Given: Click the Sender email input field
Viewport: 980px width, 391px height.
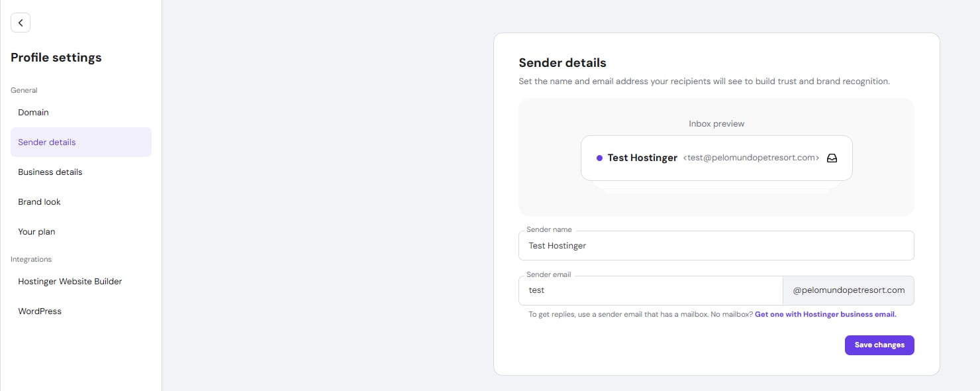Looking at the screenshot, I should point(650,290).
